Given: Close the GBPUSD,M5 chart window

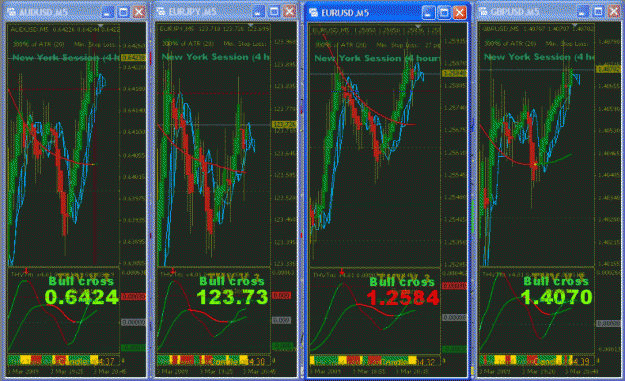Looking at the screenshot, I should [x=614, y=12].
